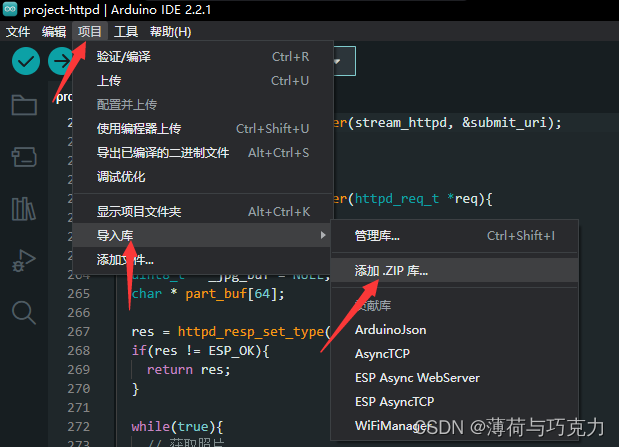Open the 编辑 menu
The image size is (619, 447).
pos(54,32)
